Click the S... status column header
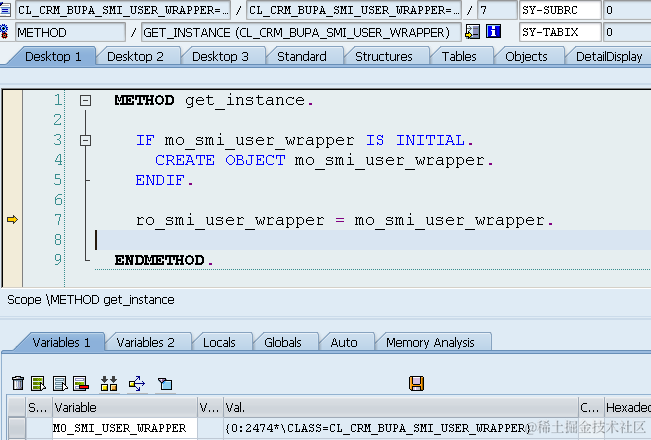Image resolution: width=651 pixels, height=440 pixels. [x=38, y=408]
